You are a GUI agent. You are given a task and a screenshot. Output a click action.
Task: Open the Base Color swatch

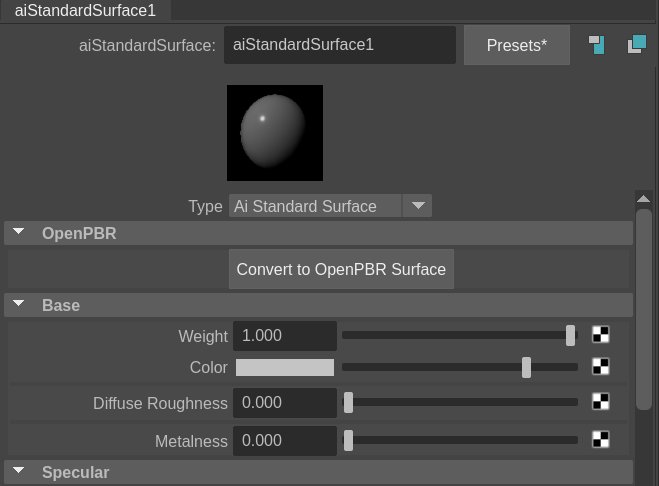pos(285,367)
